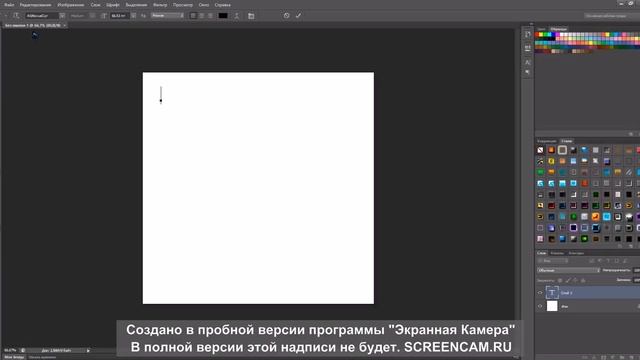This screenshot has width=640, height=360.
Task: Align text right in options bar
Action: click(x=210, y=16)
